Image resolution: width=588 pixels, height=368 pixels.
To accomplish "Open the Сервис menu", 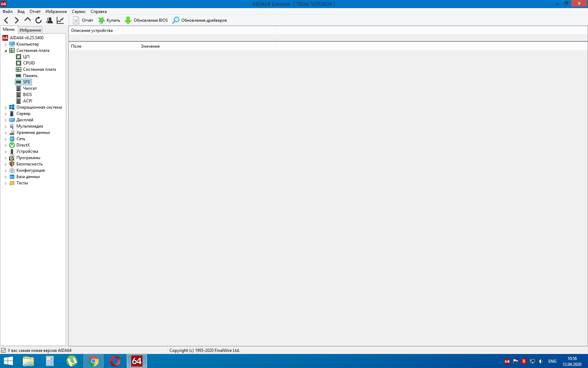I will [x=79, y=12].
